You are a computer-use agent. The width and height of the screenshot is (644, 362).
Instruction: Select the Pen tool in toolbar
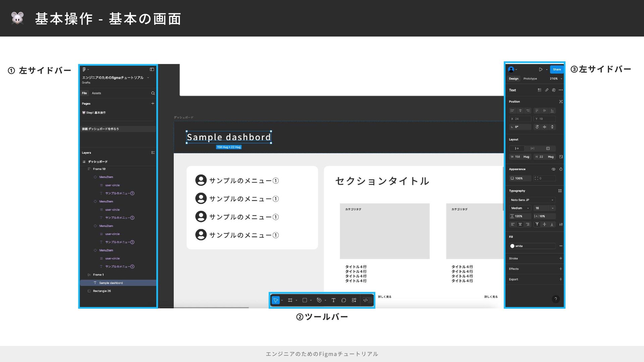click(x=319, y=300)
